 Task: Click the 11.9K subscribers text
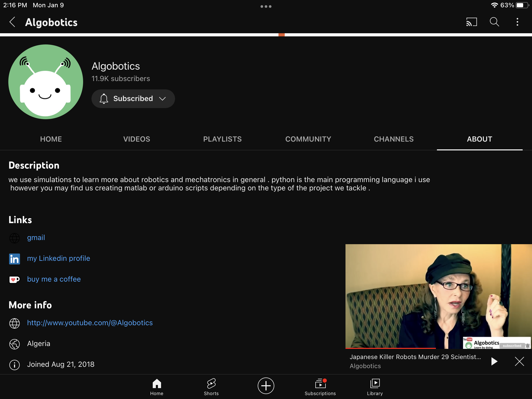[x=121, y=79]
